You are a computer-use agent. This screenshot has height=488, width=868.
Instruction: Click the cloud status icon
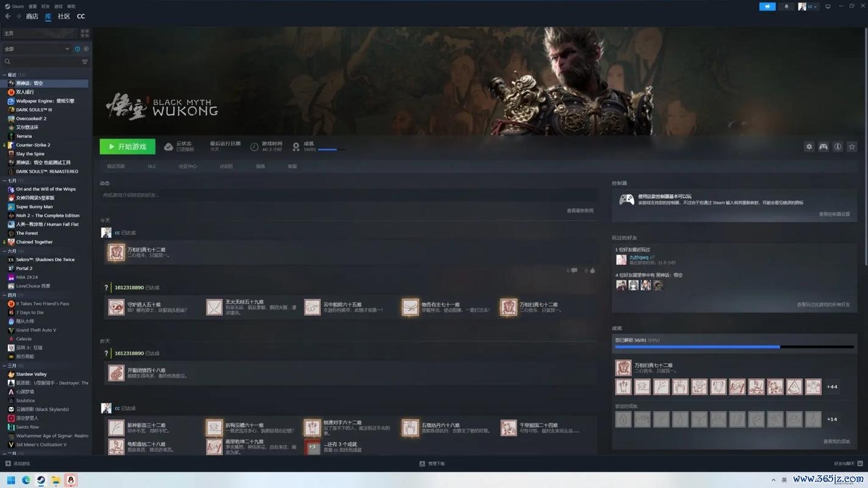pyautogui.click(x=168, y=147)
